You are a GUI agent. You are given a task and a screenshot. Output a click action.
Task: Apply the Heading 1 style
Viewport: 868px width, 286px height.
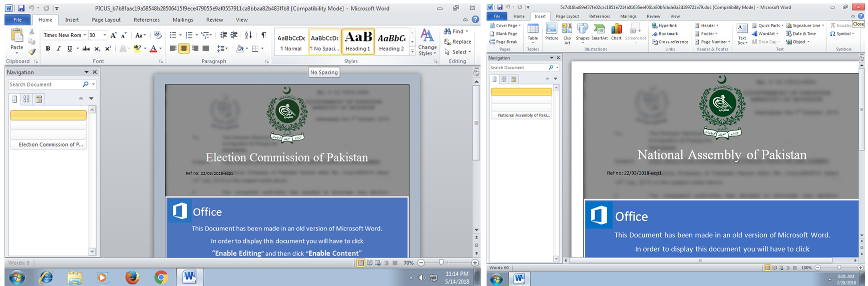coord(358,41)
